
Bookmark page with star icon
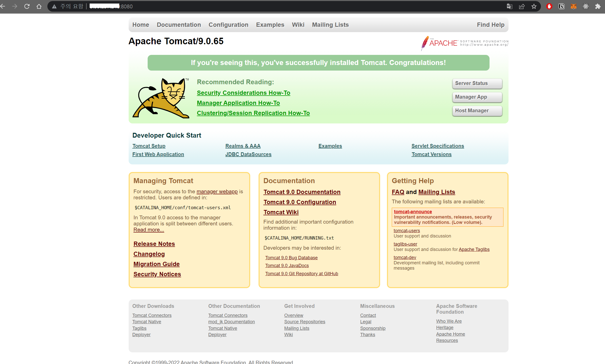tap(534, 6)
